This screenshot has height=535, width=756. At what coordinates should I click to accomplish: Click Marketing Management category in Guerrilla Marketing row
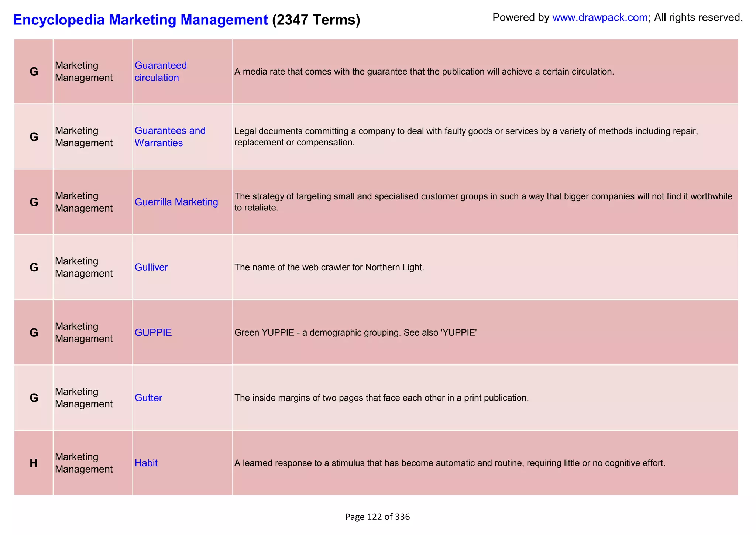pyautogui.click(x=84, y=202)
